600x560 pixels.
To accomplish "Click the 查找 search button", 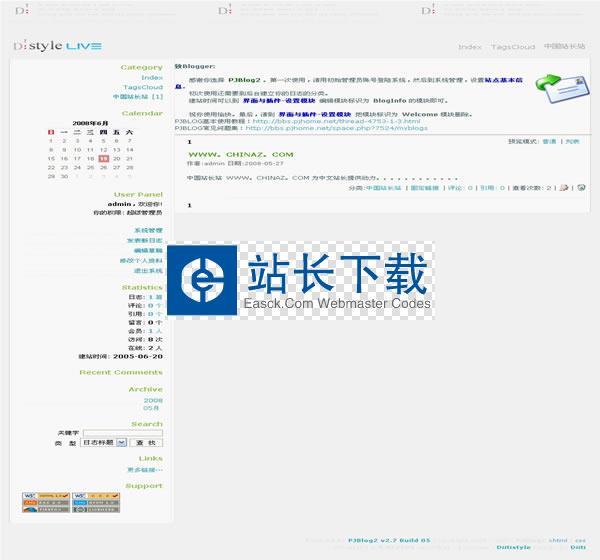I will click(146, 442).
